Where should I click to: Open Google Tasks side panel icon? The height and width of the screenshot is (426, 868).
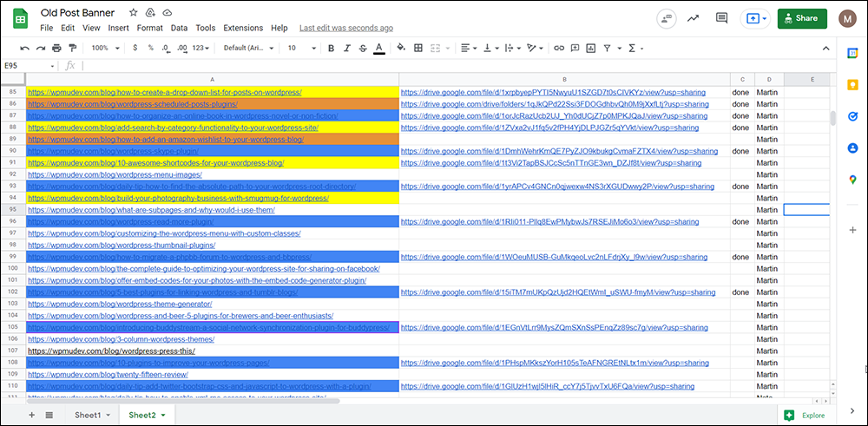(x=852, y=116)
